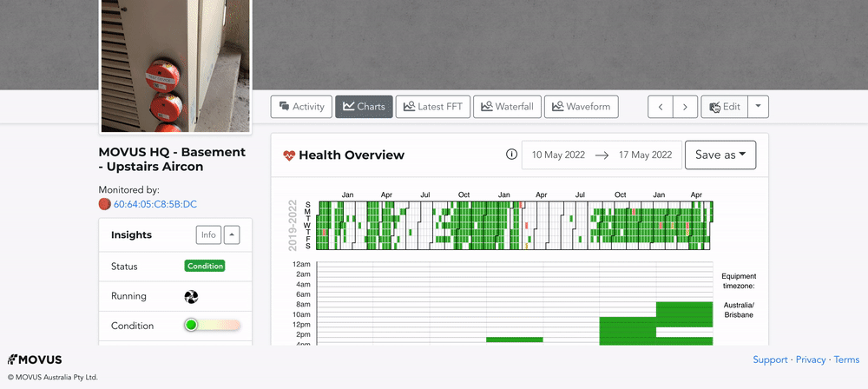Click the green Condition status badge
Image resolution: width=868 pixels, height=389 pixels.
tap(204, 267)
